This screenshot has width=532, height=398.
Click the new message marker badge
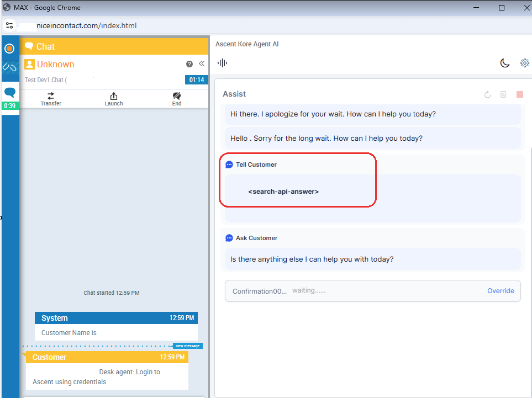(x=188, y=346)
